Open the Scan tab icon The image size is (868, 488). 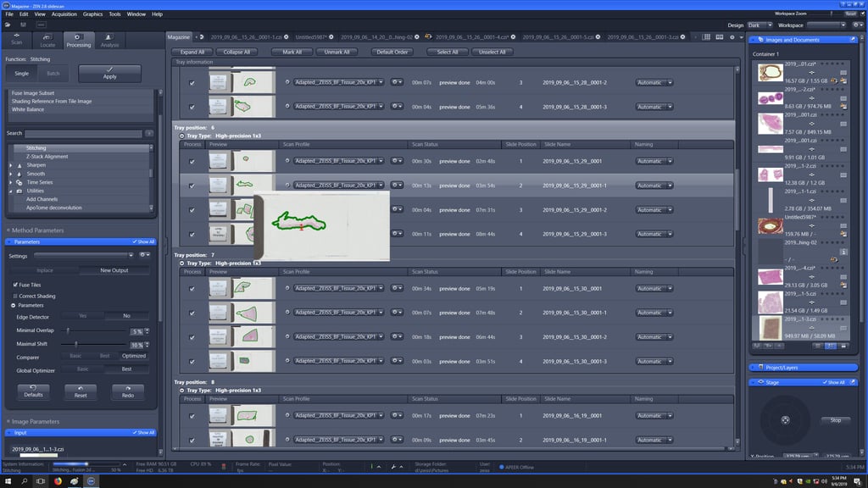click(17, 39)
